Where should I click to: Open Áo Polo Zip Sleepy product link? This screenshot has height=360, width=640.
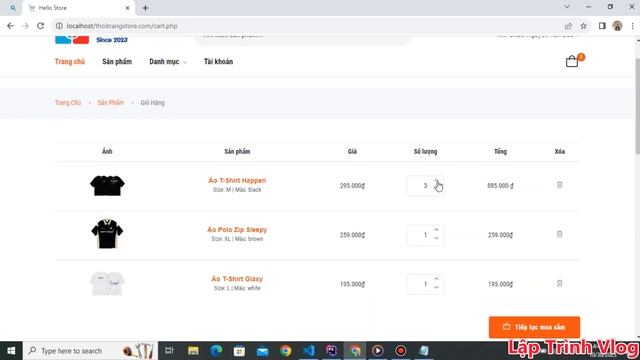tap(237, 230)
